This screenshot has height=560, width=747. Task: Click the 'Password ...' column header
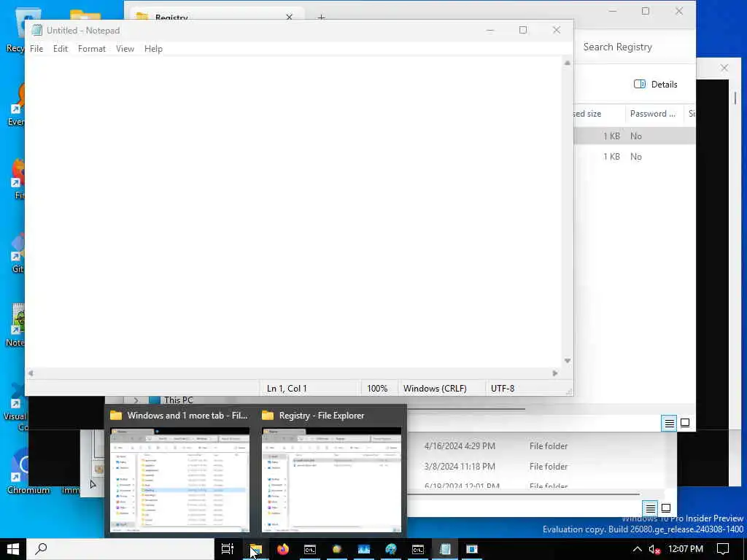[x=653, y=113]
